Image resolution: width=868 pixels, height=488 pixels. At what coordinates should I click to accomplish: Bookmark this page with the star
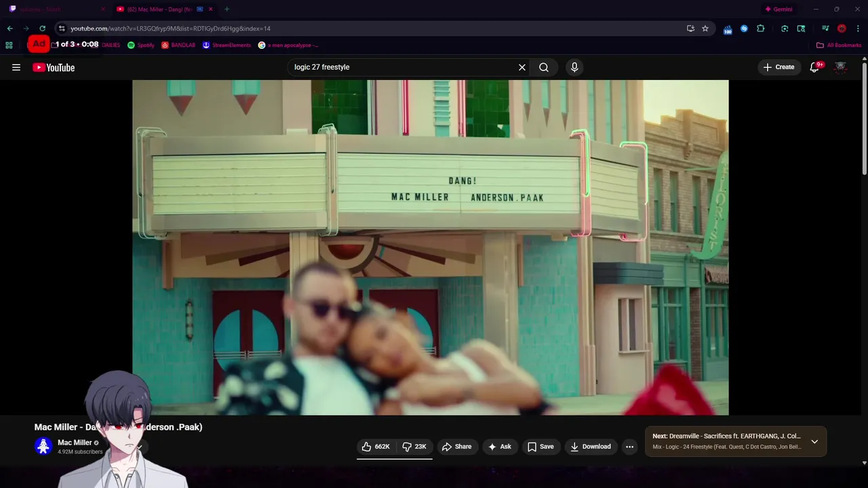click(705, 28)
